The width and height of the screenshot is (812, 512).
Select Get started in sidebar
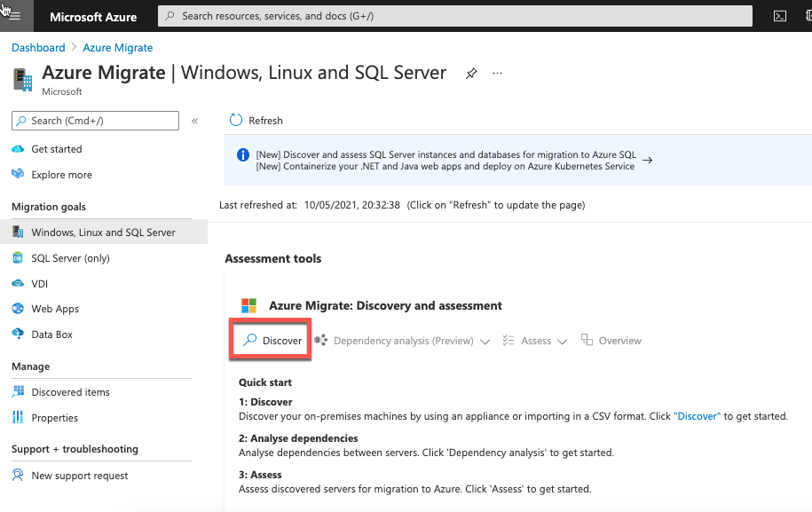(x=57, y=149)
